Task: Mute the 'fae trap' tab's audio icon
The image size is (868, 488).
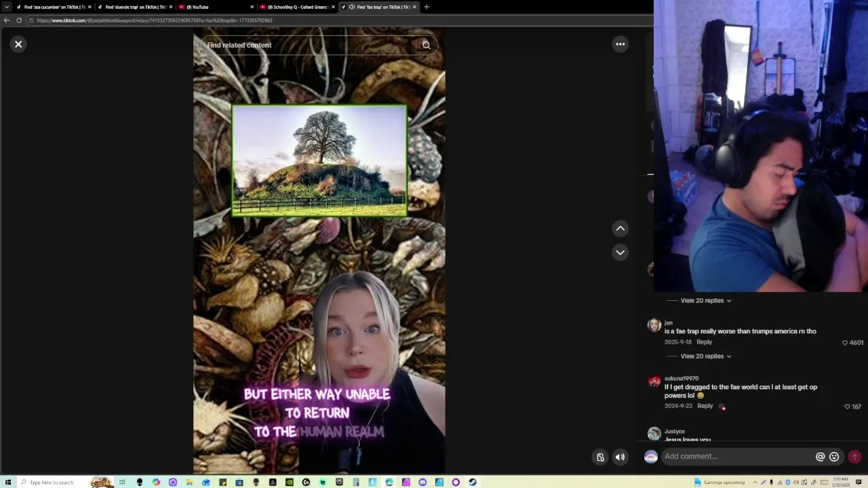Action: tap(351, 7)
